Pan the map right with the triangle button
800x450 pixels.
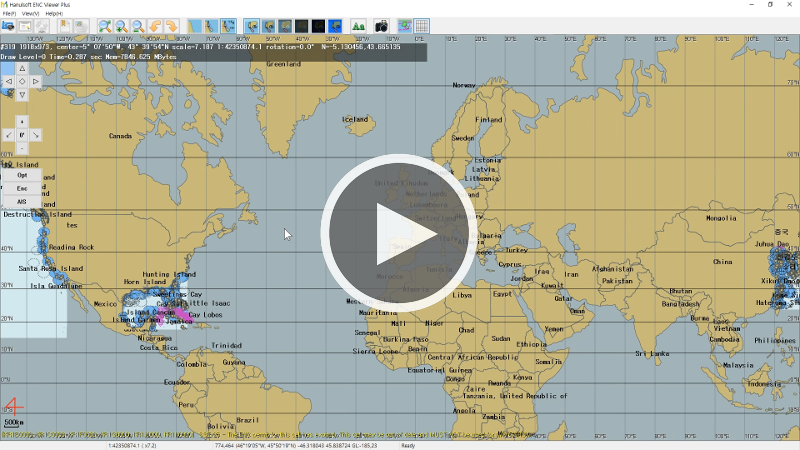pyautogui.click(x=35, y=81)
